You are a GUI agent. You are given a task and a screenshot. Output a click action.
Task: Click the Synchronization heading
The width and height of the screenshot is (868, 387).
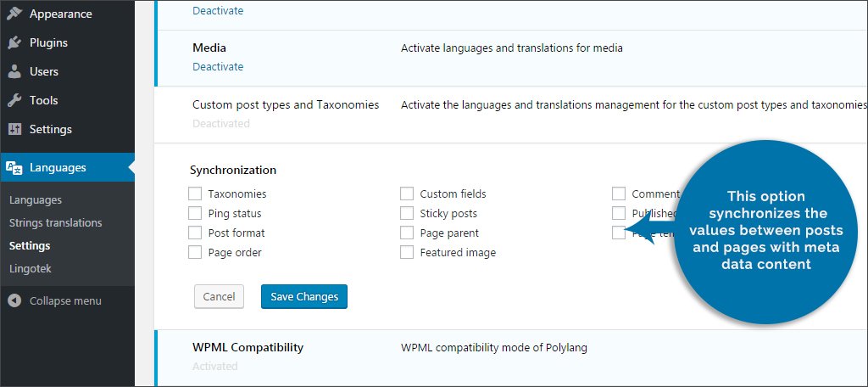tap(233, 171)
